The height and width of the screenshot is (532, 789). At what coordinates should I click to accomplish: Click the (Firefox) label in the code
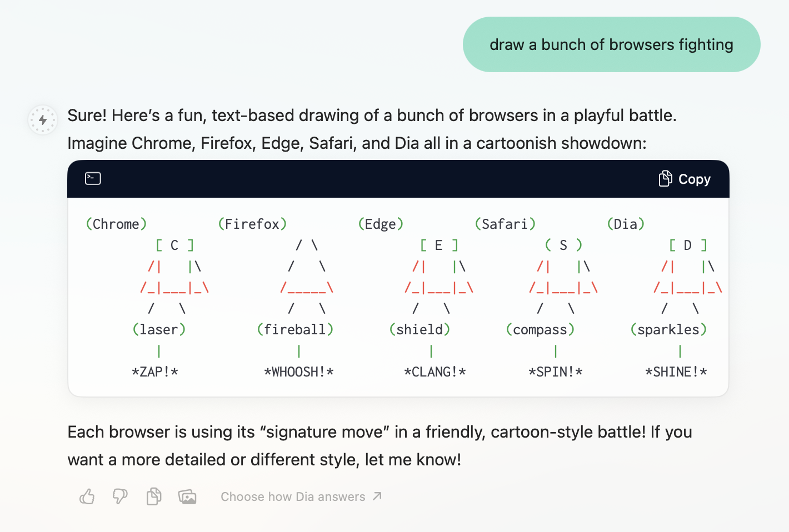pos(252,224)
